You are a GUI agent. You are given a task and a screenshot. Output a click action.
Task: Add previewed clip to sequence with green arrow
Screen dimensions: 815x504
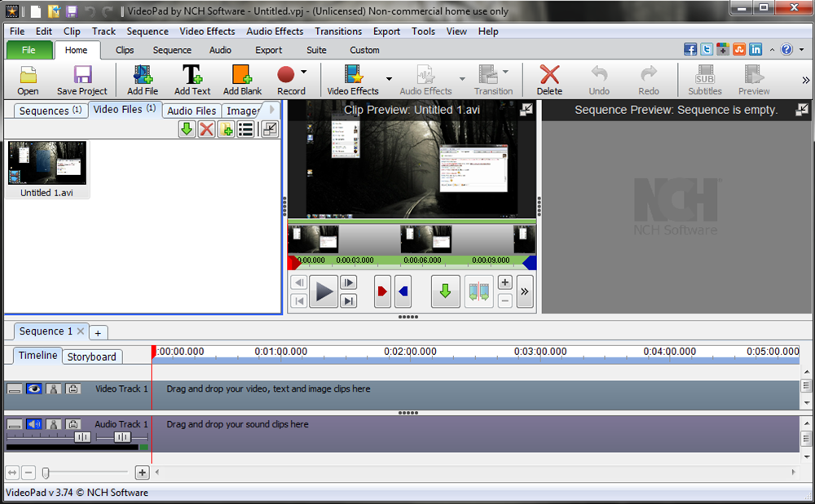coord(446,291)
